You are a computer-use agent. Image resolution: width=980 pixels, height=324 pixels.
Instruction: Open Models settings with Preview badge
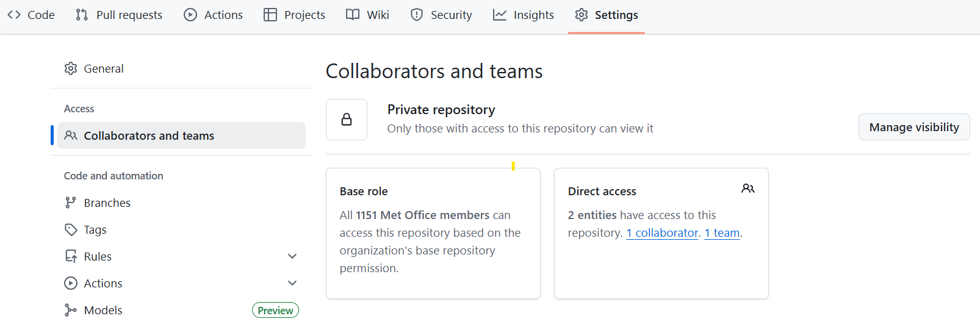pos(103,310)
